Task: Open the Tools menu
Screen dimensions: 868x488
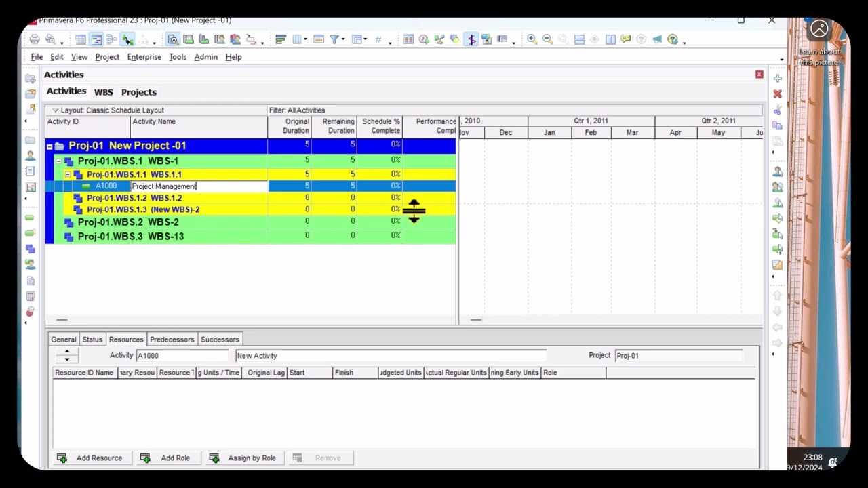Action: pyautogui.click(x=178, y=57)
